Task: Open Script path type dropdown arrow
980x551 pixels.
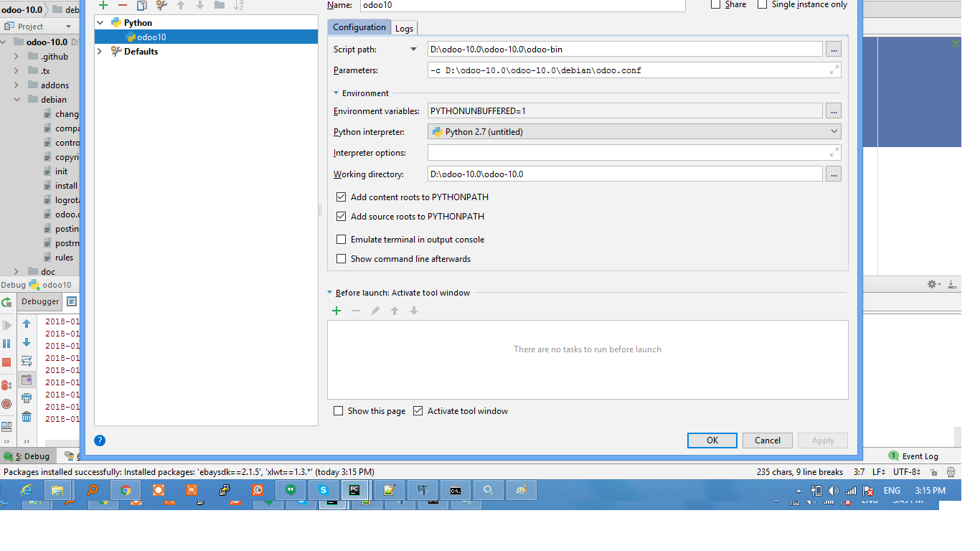Action: click(x=413, y=50)
